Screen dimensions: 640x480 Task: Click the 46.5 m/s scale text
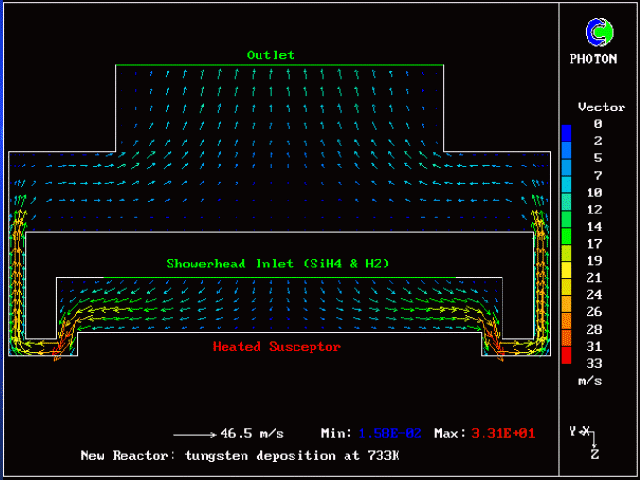click(x=252, y=433)
